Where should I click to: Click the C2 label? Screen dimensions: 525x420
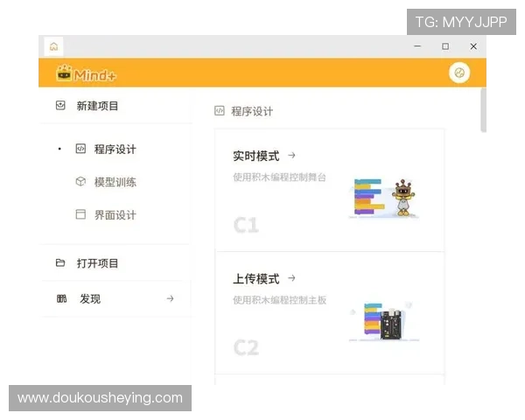(246, 347)
